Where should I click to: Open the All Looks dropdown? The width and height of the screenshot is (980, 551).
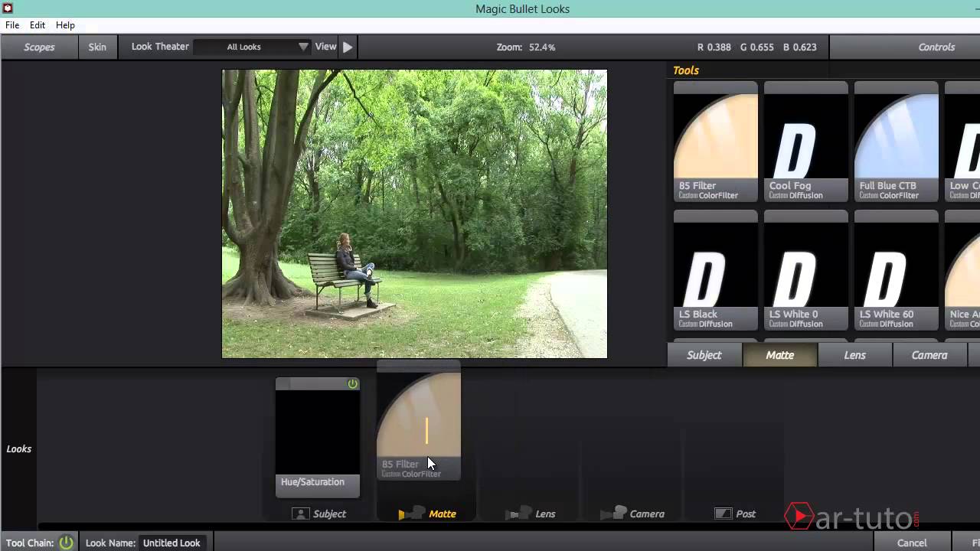pyautogui.click(x=252, y=47)
